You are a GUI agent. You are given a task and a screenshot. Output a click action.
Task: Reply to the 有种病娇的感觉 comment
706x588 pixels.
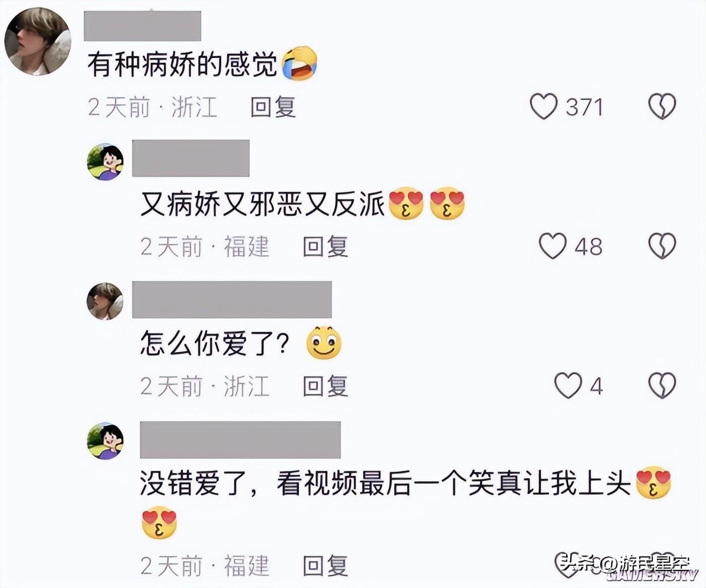coord(273,107)
